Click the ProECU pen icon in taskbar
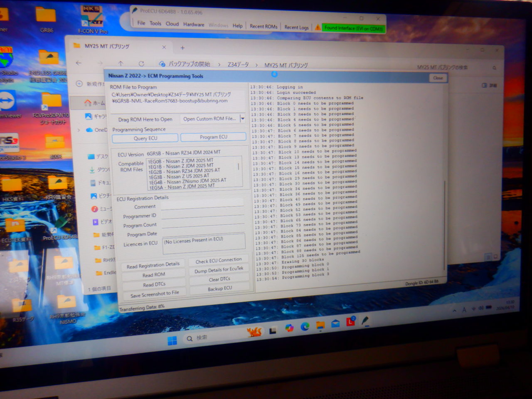The image size is (532, 399). 365,321
